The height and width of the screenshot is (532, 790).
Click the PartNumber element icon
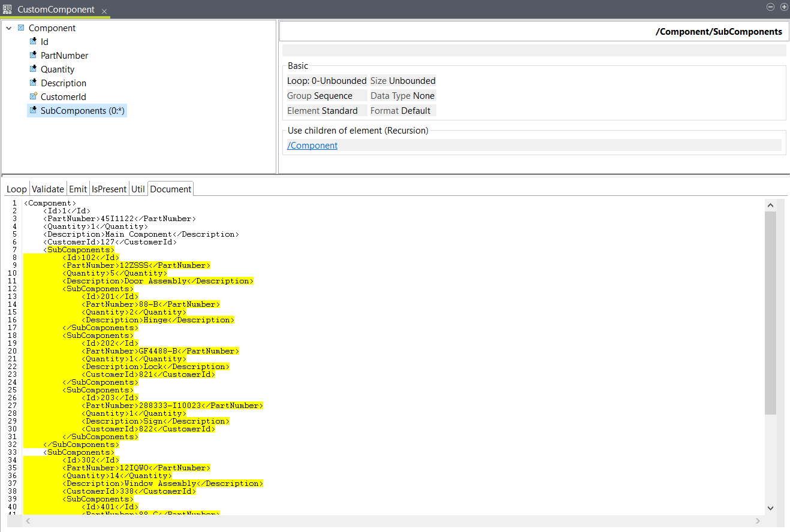(x=34, y=56)
